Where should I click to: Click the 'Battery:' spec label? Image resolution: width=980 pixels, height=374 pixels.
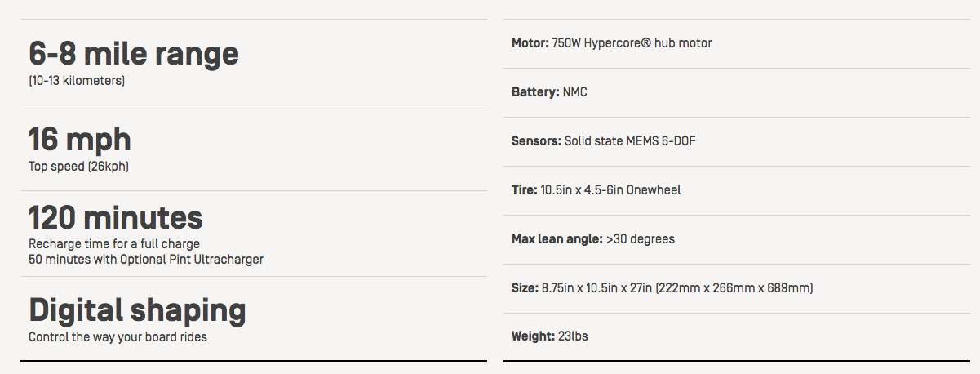click(535, 92)
